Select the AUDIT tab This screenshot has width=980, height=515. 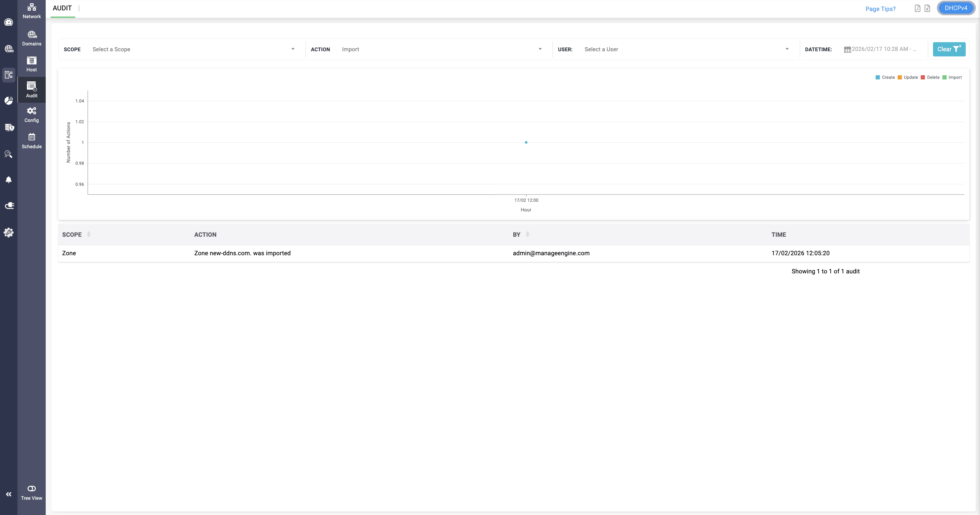[x=62, y=8]
